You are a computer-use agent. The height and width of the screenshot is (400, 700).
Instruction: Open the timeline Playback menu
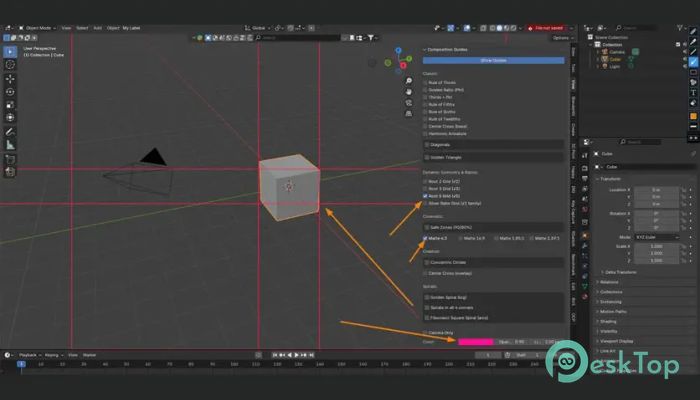[x=29, y=355]
